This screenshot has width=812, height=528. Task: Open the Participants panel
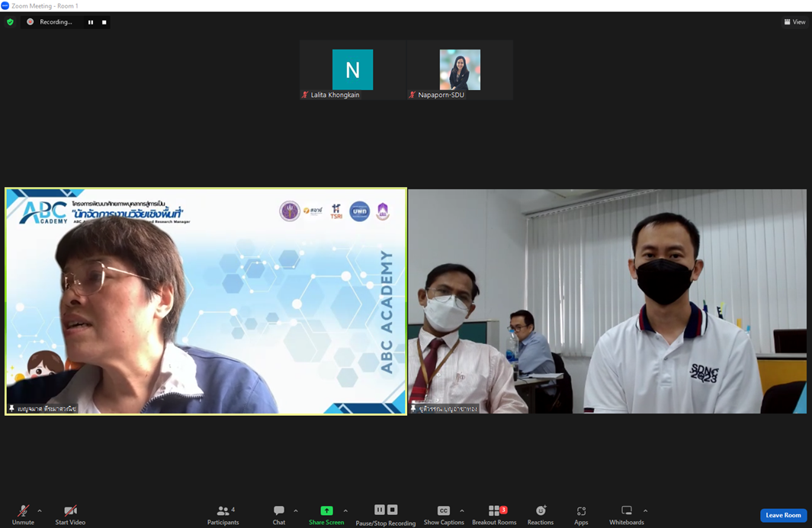[223, 514]
